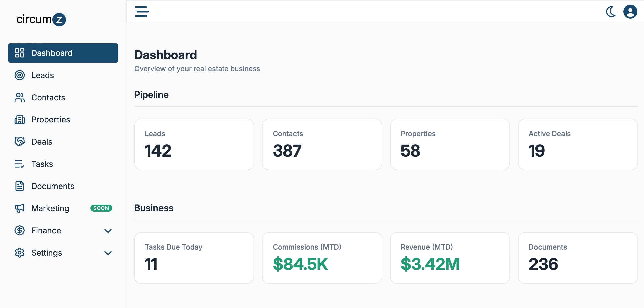
Task: Click the SOON badge next to Marketing
Action: coord(101,208)
